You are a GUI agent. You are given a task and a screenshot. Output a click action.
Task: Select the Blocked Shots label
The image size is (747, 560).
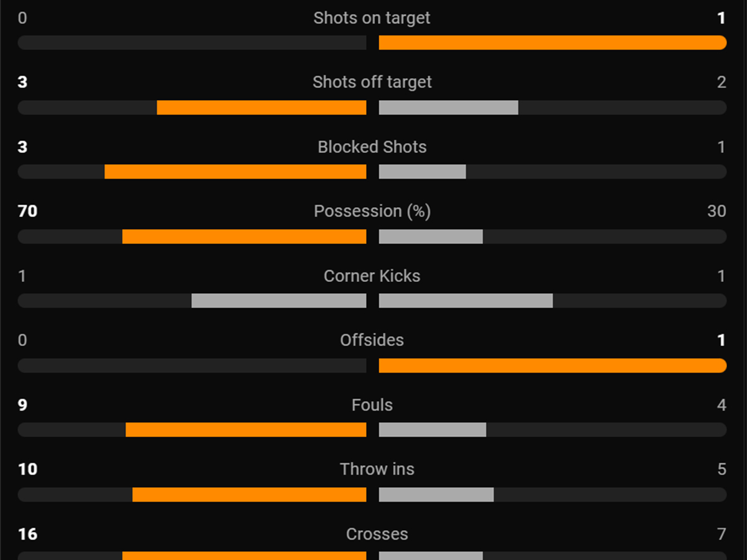tap(372, 147)
